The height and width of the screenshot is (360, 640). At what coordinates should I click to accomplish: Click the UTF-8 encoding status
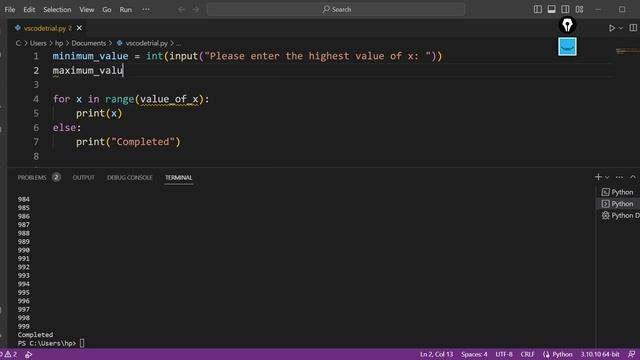point(504,354)
